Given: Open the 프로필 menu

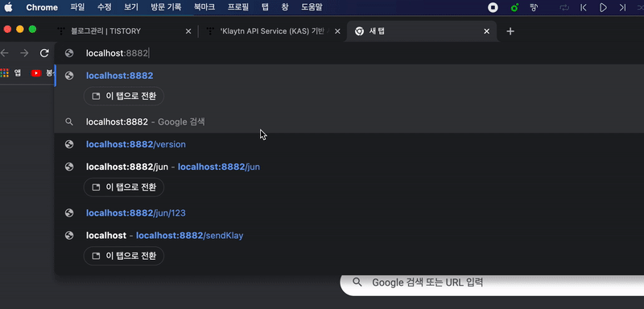Looking at the screenshot, I should (x=238, y=7).
